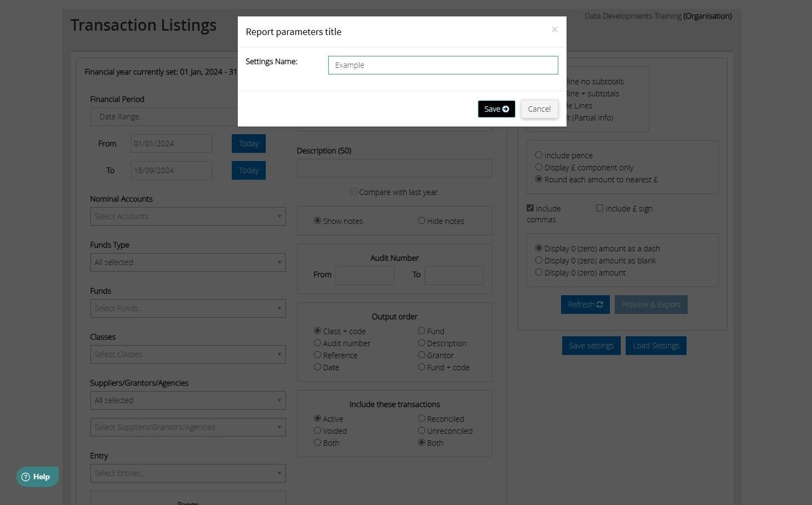Cancel the Report parameters title dialog

click(539, 109)
